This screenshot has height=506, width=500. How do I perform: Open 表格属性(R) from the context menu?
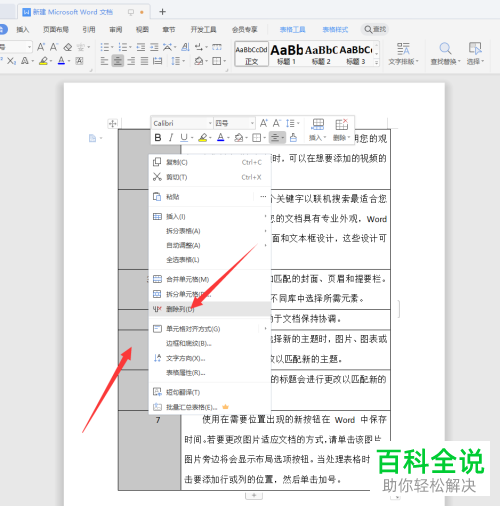click(x=209, y=373)
